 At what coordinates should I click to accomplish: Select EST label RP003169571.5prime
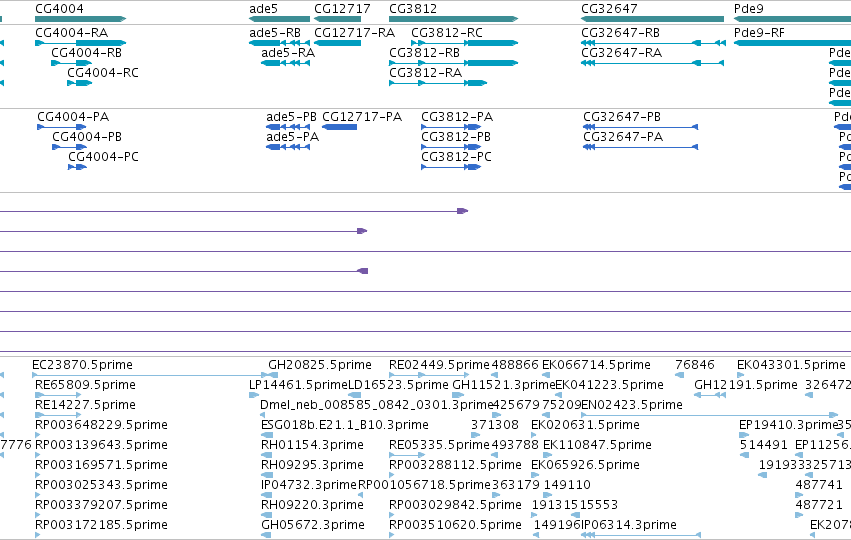101,465
